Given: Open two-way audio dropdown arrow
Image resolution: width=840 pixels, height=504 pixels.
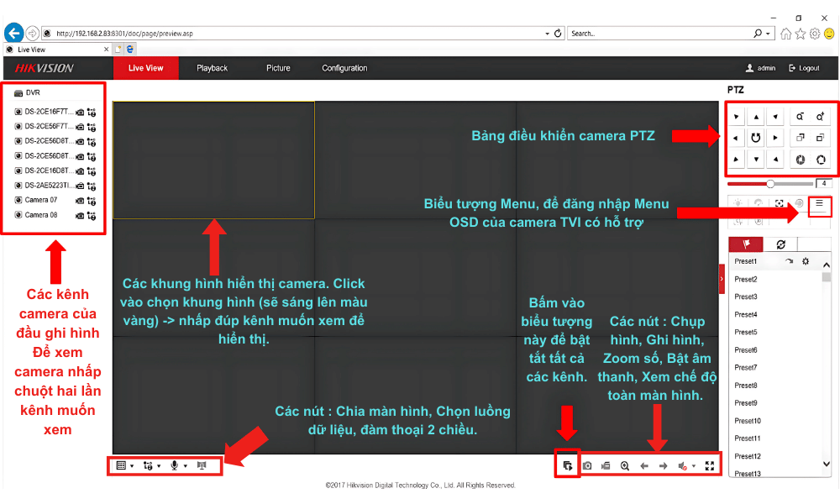Looking at the screenshot, I should tap(186, 466).
